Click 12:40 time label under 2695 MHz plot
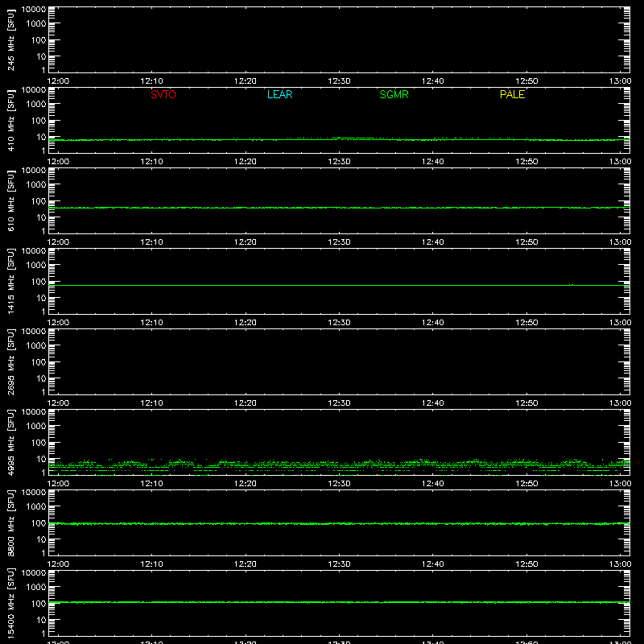The image size is (644, 644). pyautogui.click(x=433, y=403)
